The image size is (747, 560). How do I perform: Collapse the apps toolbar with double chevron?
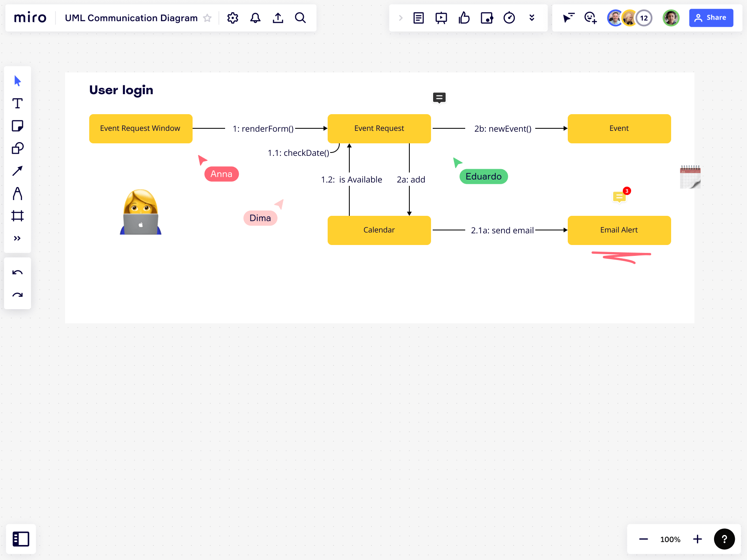click(532, 18)
